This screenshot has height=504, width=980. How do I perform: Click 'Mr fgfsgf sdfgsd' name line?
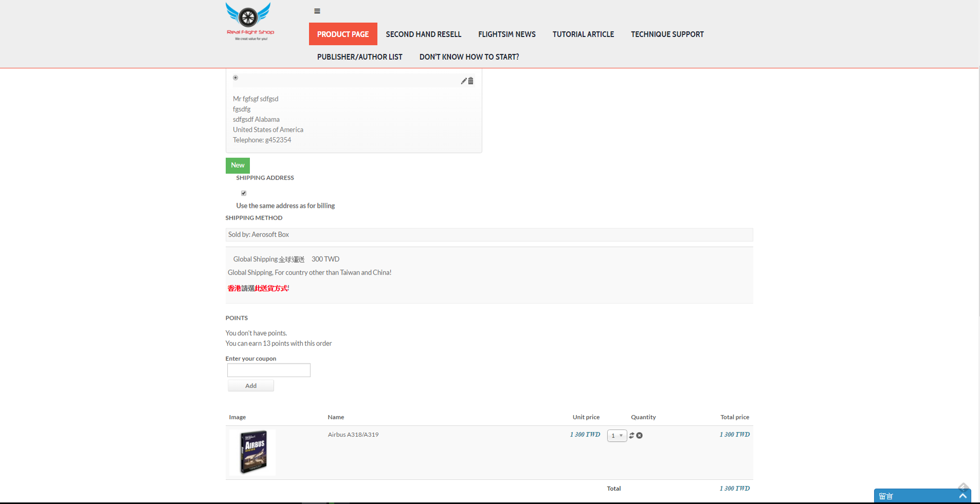[x=256, y=99]
